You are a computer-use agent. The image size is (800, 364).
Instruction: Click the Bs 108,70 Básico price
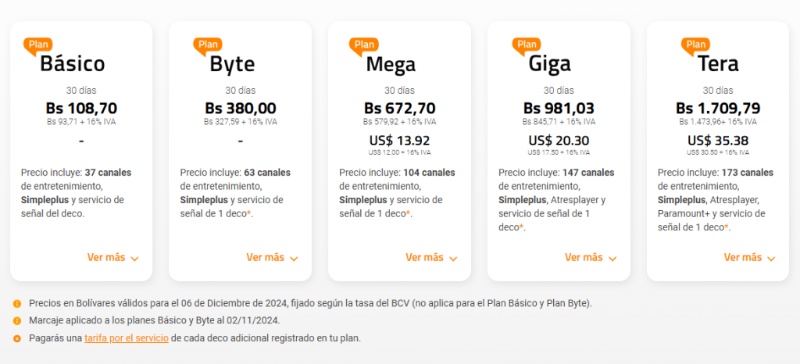81,108
